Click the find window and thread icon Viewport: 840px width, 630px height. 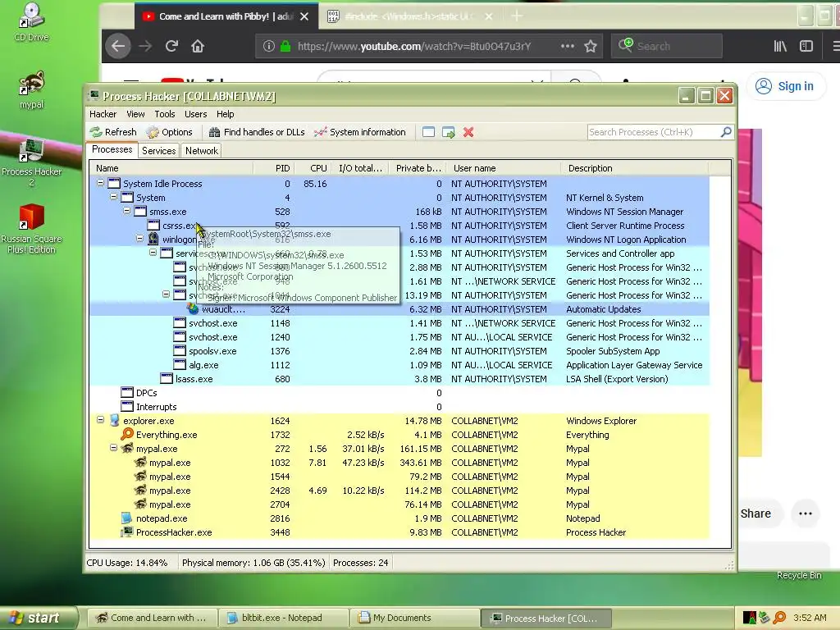[449, 132]
